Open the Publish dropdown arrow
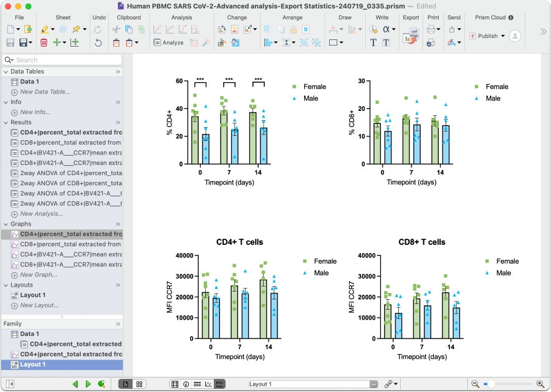 point(503,36)
